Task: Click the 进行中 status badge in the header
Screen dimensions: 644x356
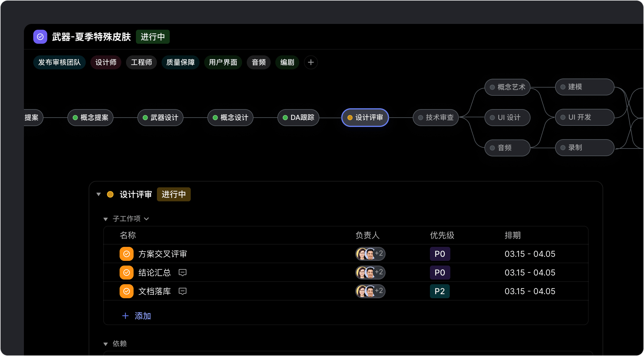Action: click(x=153, y=36)
